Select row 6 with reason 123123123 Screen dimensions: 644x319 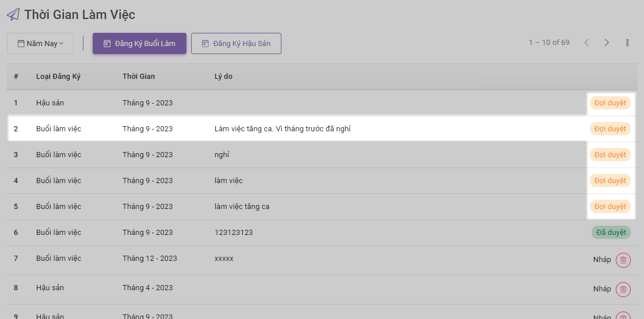(x=233, y=233)
